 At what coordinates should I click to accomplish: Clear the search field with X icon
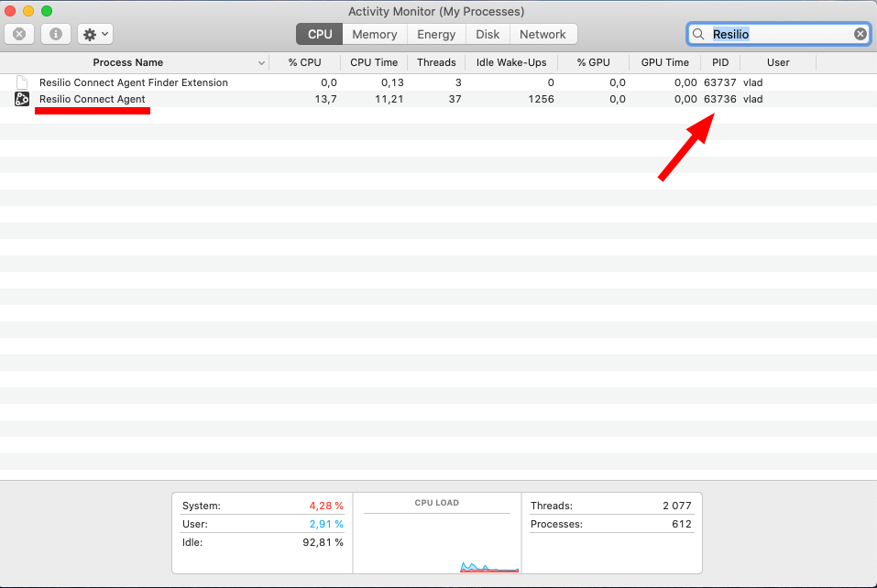click(861, 34)
